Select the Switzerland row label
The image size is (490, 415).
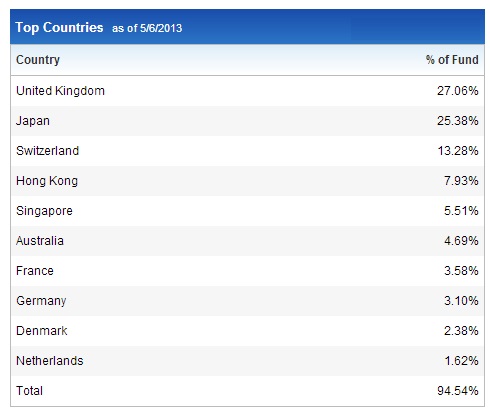point(47,151)
